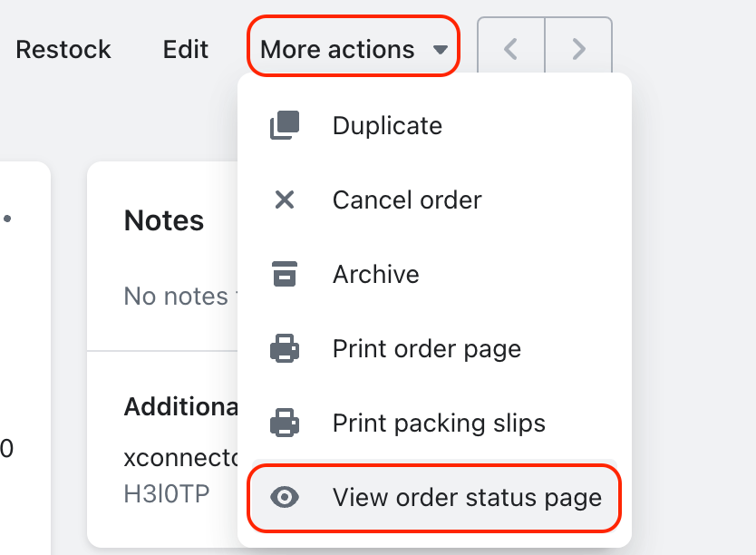
Task: Click the eye icon for order status page
Action: 285,497
